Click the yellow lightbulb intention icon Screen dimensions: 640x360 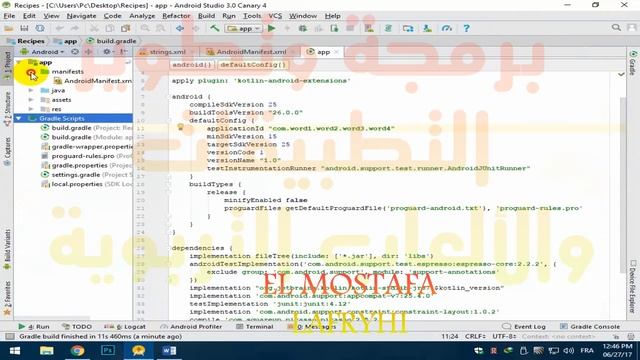coord(180,128)
